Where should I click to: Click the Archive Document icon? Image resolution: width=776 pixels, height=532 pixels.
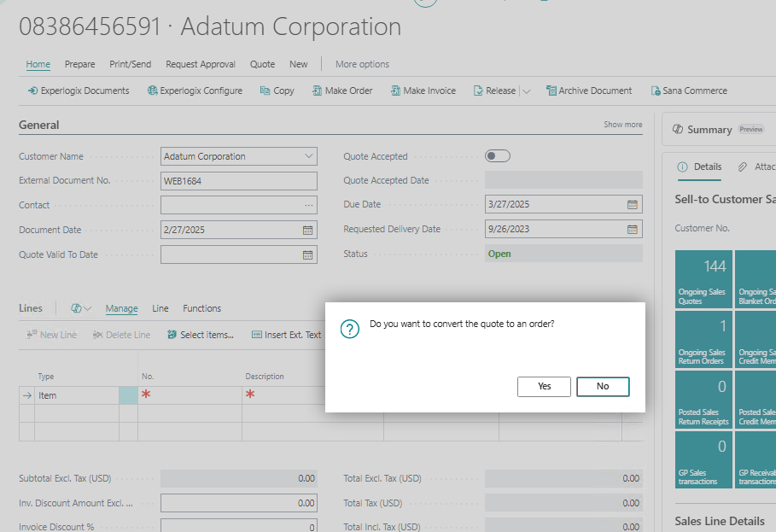551,91
